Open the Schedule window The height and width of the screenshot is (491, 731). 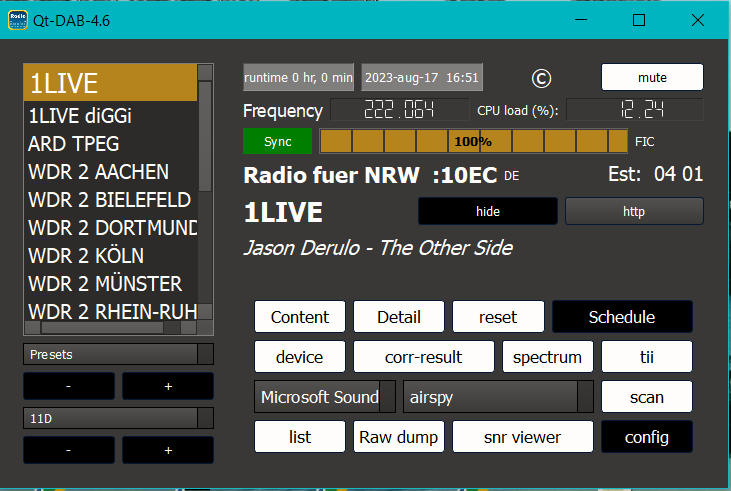click(x=622, y=317)
